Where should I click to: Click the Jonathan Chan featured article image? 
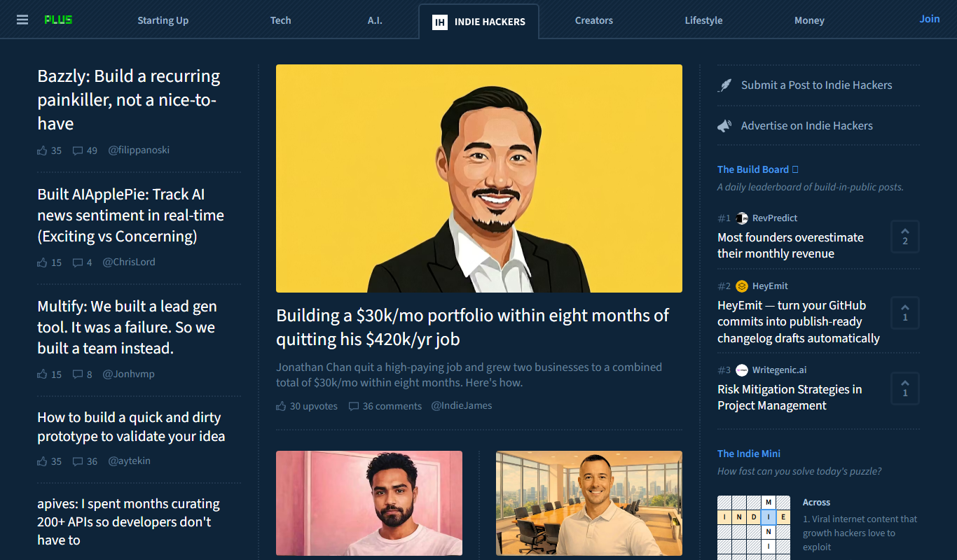(x=479, y=178)
